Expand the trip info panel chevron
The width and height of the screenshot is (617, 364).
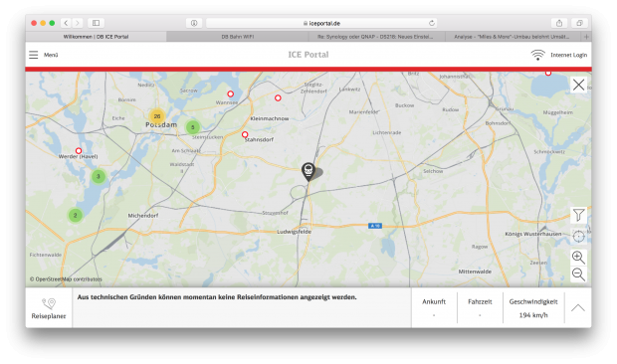[577, 307]
